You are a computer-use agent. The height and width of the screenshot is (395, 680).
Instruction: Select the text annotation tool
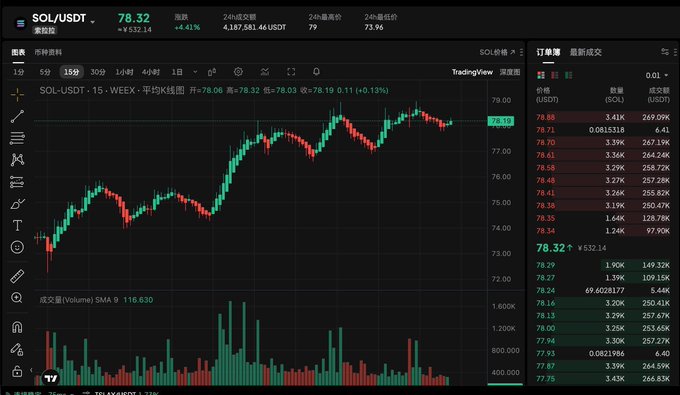[17, 225]
